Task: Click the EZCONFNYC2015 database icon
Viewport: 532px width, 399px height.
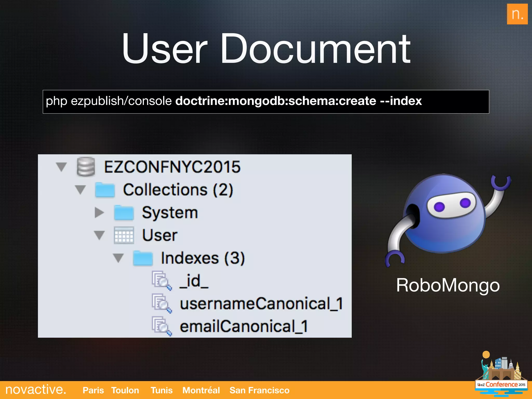Action: coord(86,167)
